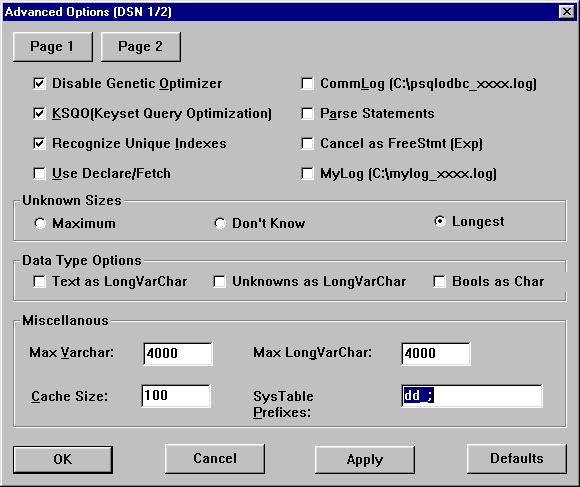Screen dimensions: 580x487
Task: Enable CommLog logging checkbox
Action: pos(307,84)
